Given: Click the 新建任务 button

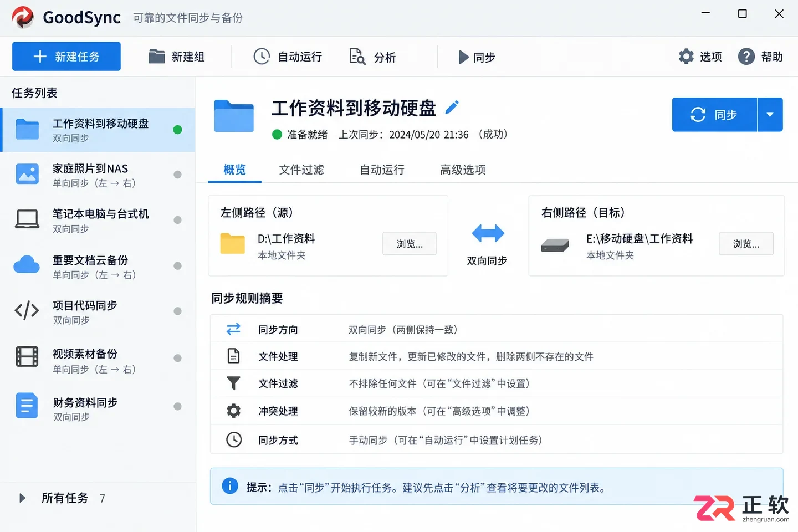Looking at the screenshot, I should coord(66,57).
